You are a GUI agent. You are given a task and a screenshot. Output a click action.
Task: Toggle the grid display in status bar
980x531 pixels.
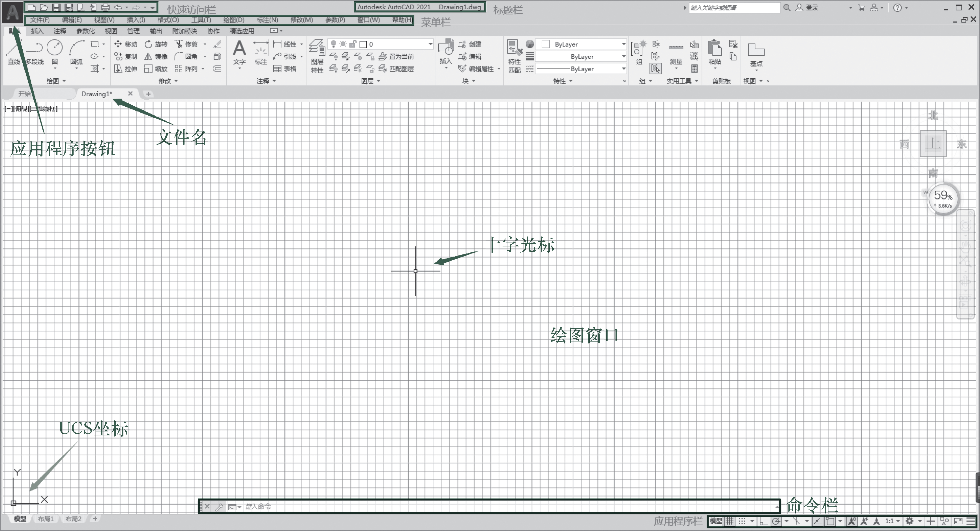tap(729, 521)
